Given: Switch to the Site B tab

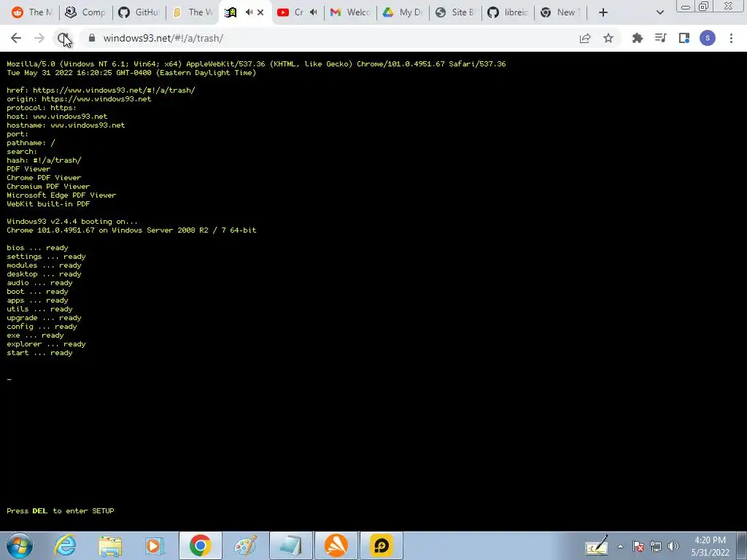Looking at the screenshot, I should pyautogui.click(x=456, y=12).
